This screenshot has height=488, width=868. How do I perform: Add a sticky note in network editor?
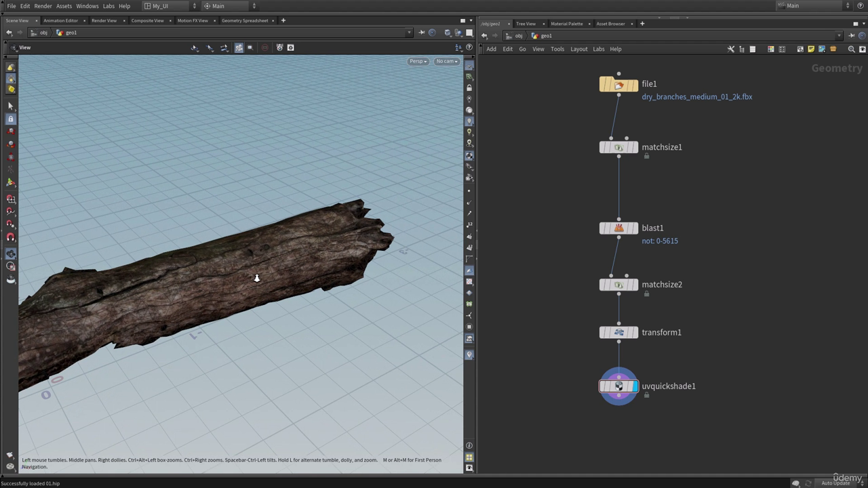pyautogui.click(x=810, y=49)
